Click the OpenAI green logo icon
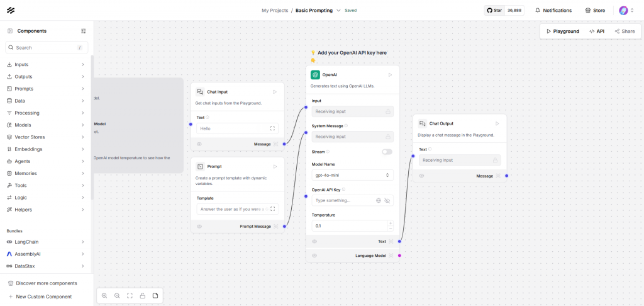644x306 pixels. pyautogui.click(x=315, y=75)
